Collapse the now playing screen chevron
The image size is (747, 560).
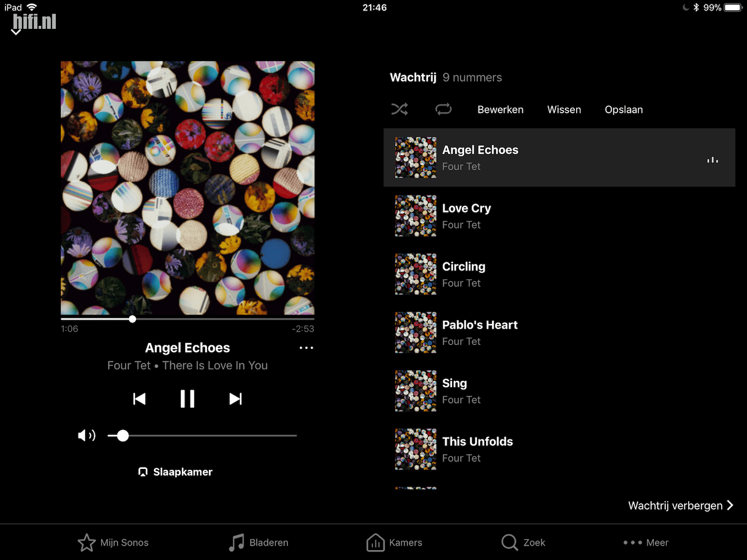(16, 32)
